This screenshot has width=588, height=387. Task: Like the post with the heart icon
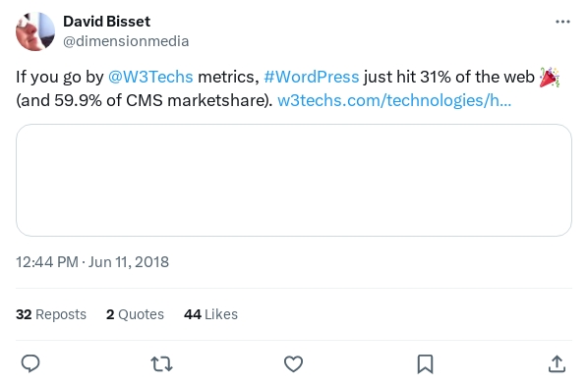point(293,363)
